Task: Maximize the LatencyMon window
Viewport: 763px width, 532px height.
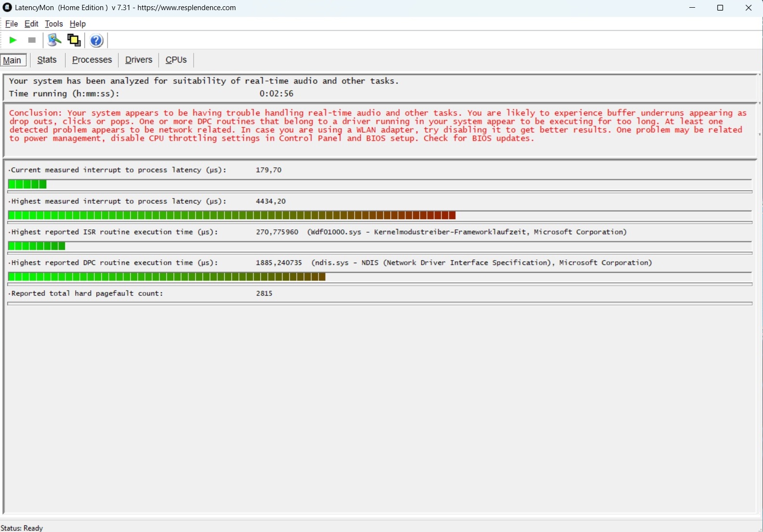Action: point(720,8)
